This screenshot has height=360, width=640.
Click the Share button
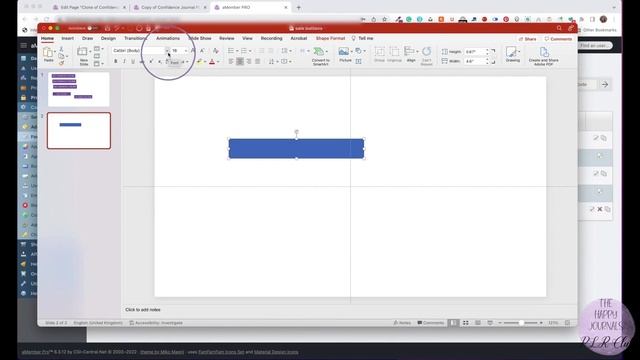pyautogui.click(x=527, y=39)
